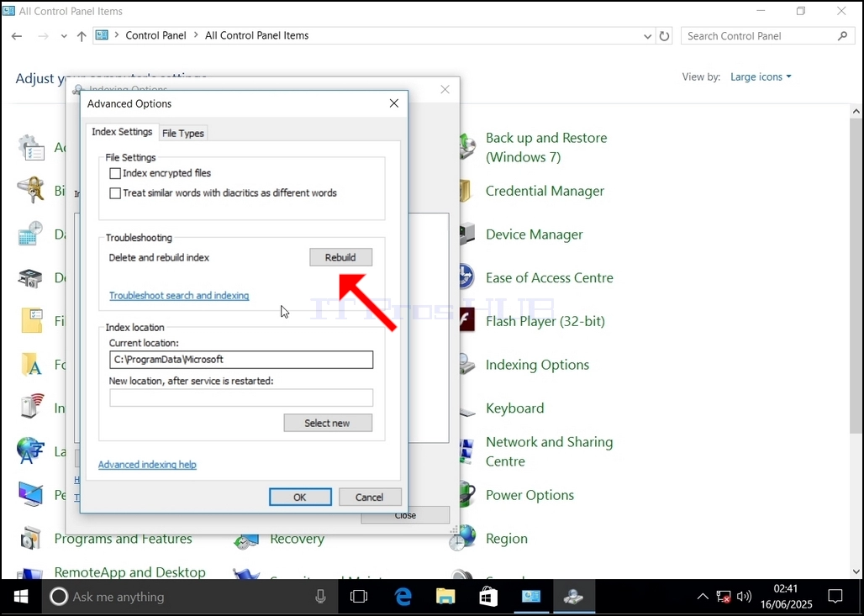Screen dimensions: 864x616
Task: Click the search magnifier icon
Action: pos(842,36)
